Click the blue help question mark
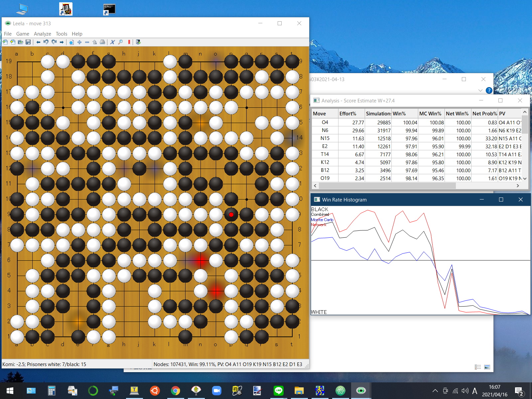Viewport: 532px width, 399px height. 489,90
